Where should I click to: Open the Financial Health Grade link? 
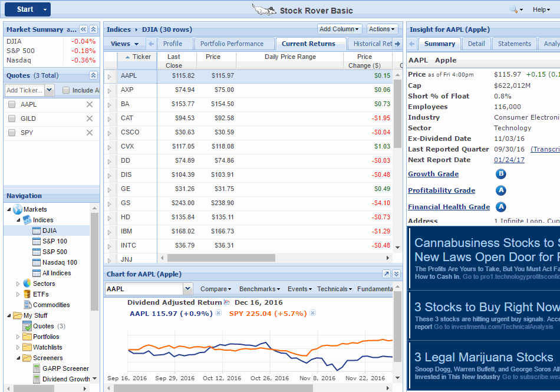(x=449, y=207)
